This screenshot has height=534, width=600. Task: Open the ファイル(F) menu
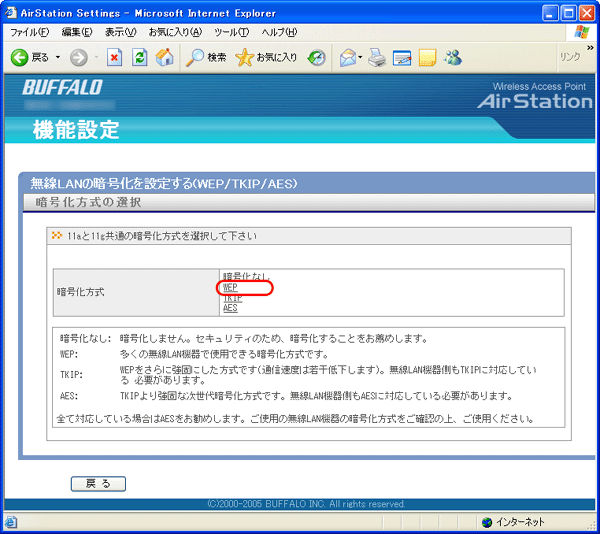[30, 32]
